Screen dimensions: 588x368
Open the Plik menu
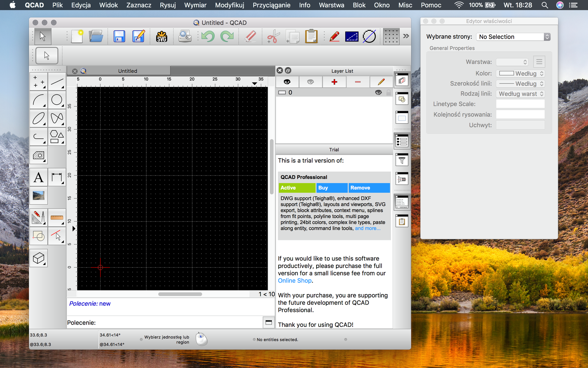[57, 5]
